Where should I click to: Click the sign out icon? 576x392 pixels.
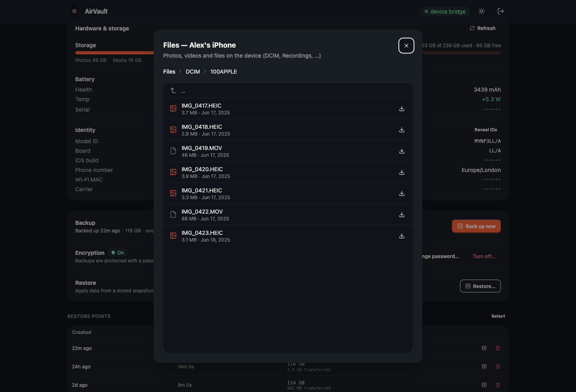pyautogui.click(x=501, y=11)
